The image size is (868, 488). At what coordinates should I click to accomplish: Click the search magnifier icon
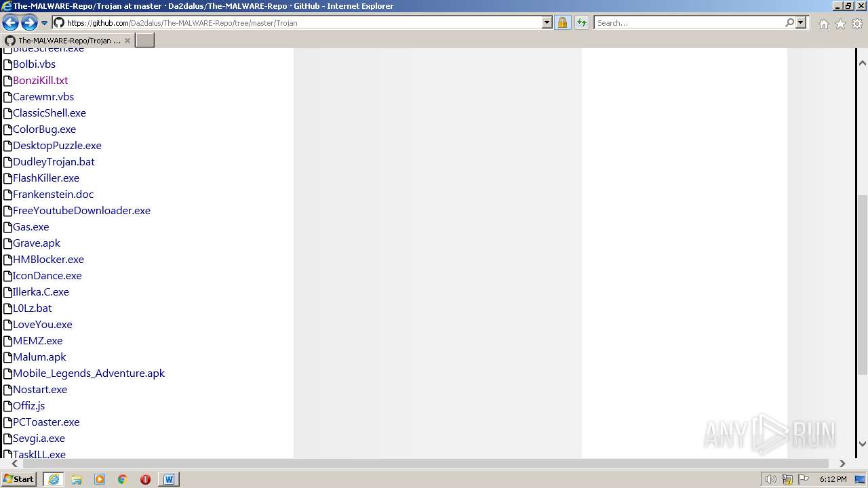[789, 22]
